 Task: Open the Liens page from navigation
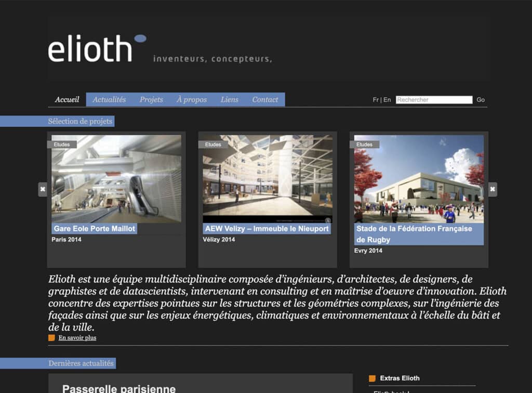click(230, 100)
